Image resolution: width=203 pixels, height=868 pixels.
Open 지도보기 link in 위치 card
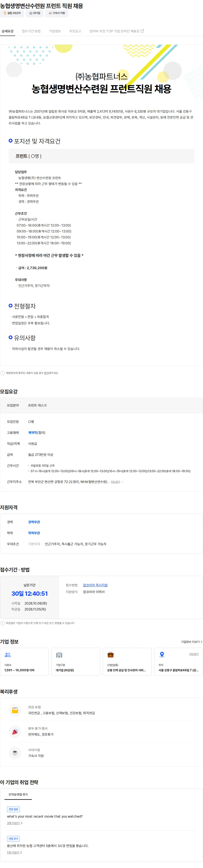pyautogui.click(x=193, y=654)
